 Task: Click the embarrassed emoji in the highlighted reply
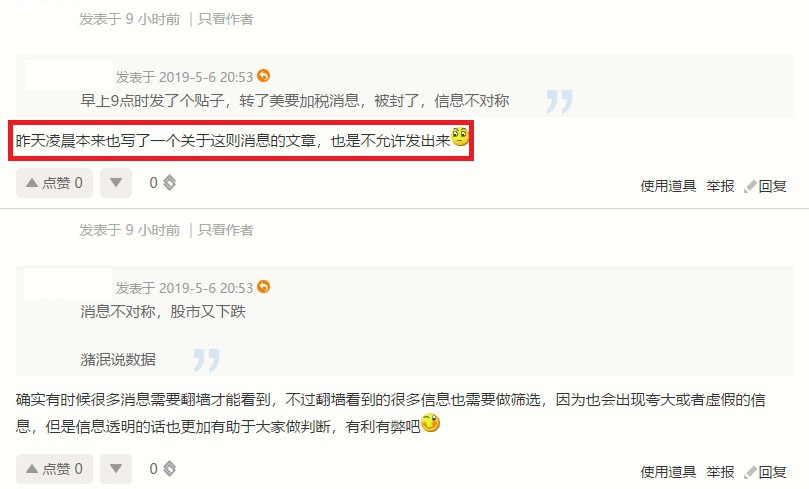coord(460,137)
